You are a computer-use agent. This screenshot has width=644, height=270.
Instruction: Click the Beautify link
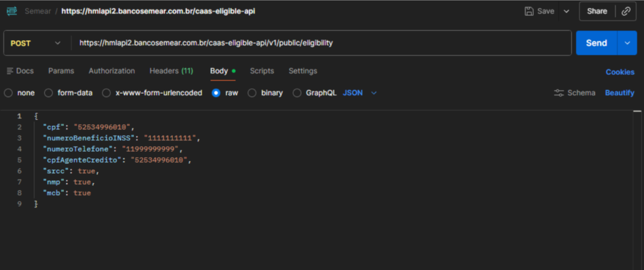coord(619,93)
